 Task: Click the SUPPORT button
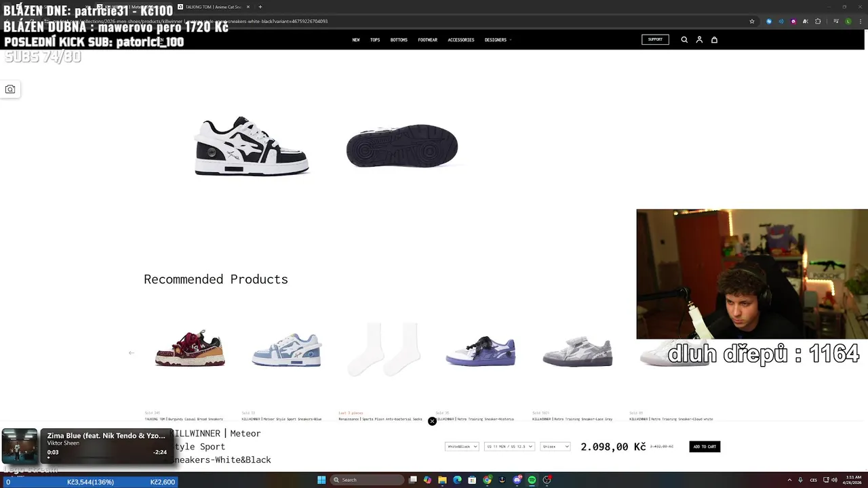pos(655,39)
